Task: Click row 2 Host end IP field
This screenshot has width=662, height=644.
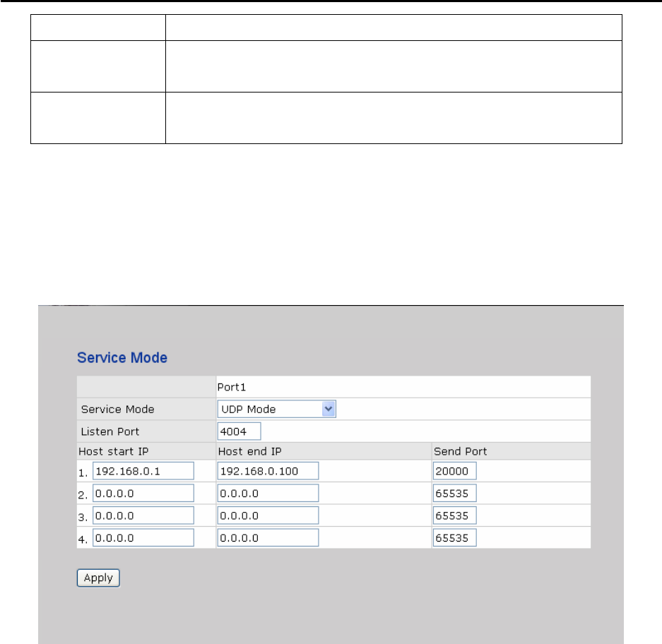Action: [268, 494]
